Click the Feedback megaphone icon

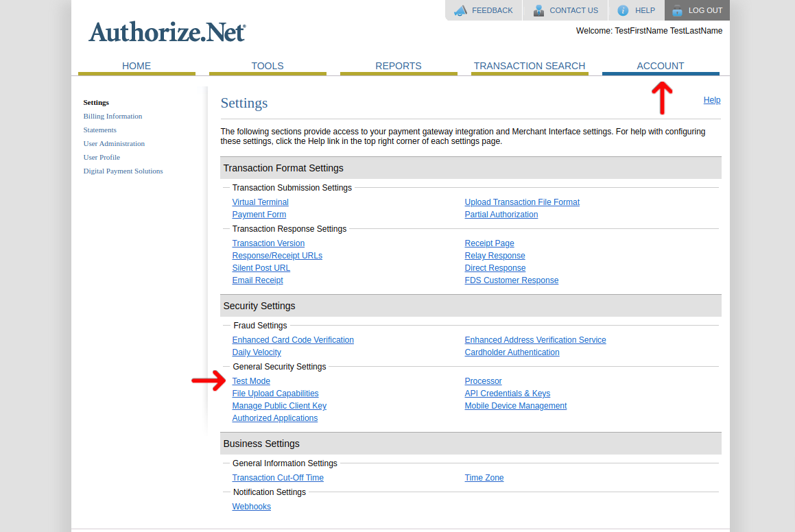tap(460, 10)
